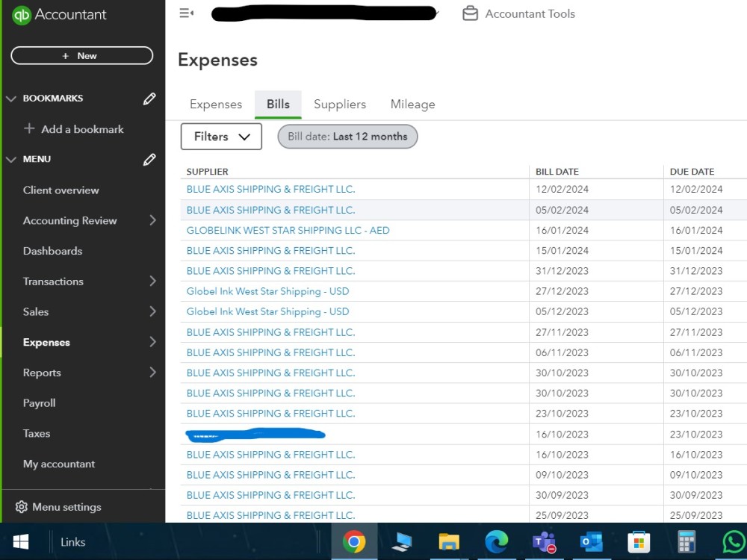
Task: Launch Microsoft Edge from the taskbar
Action: point(496,541)
